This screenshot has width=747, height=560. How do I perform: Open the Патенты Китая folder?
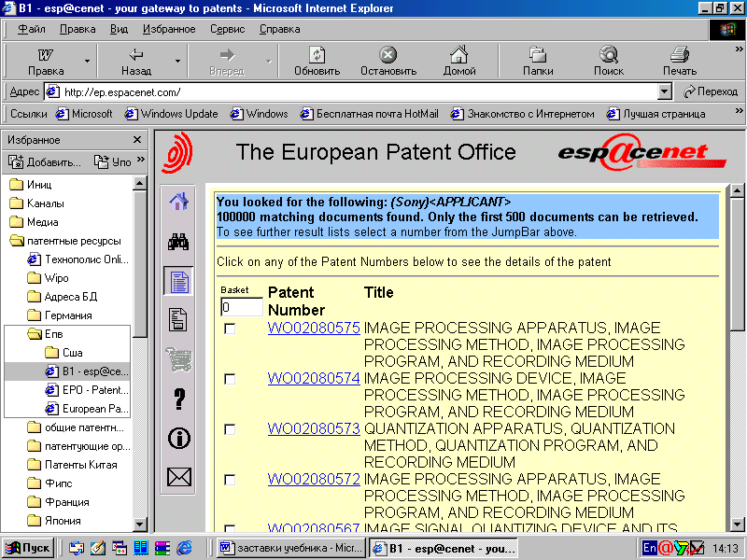click(73, 465)
